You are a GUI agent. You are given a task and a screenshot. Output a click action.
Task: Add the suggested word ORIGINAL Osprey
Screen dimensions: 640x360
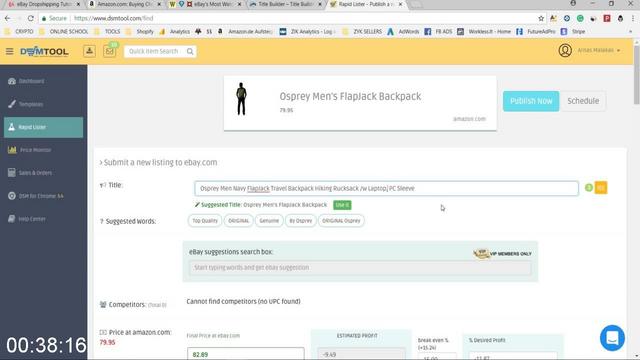[x=341, y=221]
